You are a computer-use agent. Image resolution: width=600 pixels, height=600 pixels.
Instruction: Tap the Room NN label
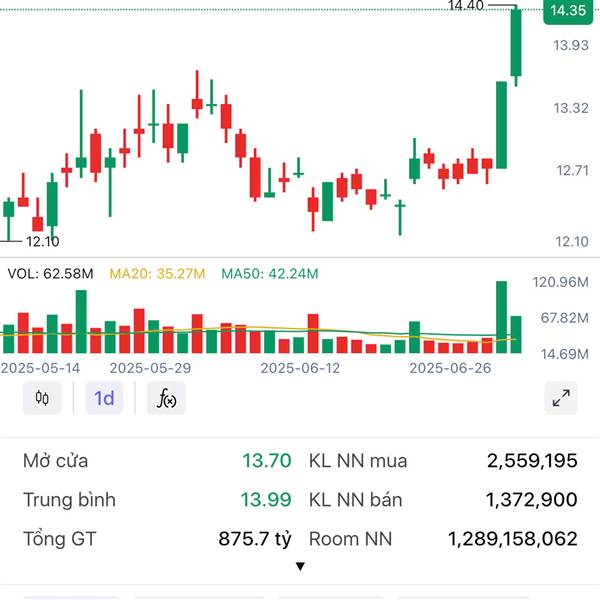pos(351,539)
